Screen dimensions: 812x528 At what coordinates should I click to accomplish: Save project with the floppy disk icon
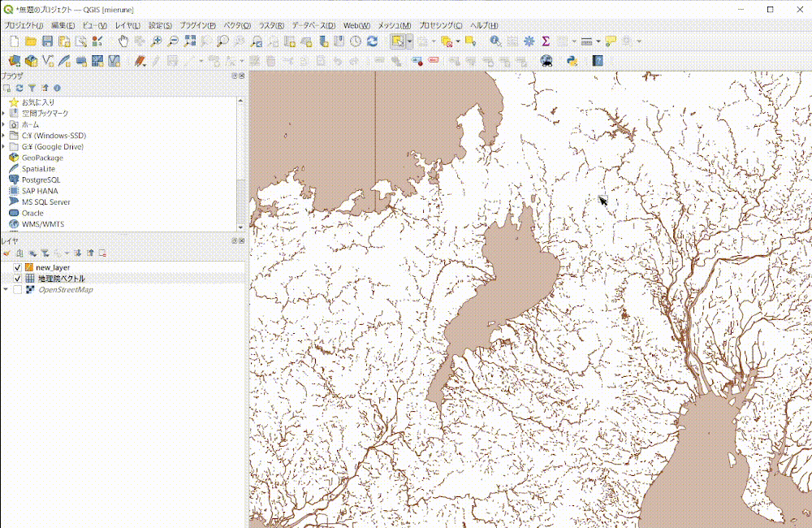(x=48, y=41)
